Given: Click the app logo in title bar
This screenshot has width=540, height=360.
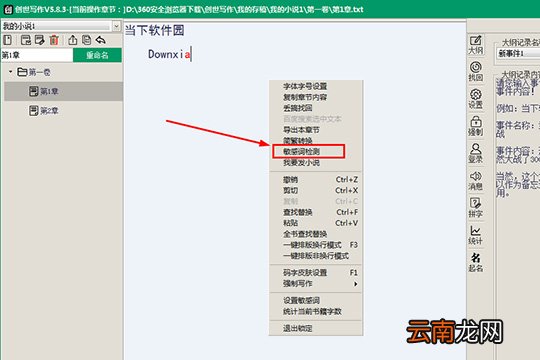Looking at the screenshot, I should (8, 9).
